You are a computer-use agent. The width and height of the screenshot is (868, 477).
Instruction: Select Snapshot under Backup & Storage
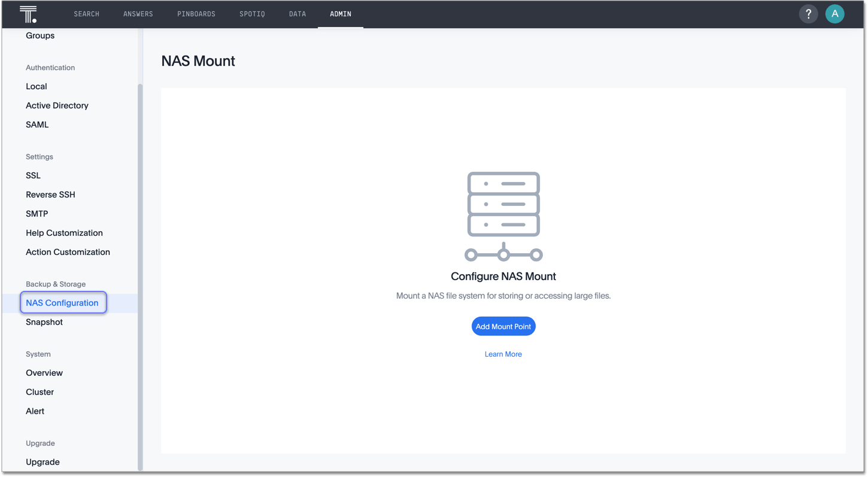(x=44, y=321)
